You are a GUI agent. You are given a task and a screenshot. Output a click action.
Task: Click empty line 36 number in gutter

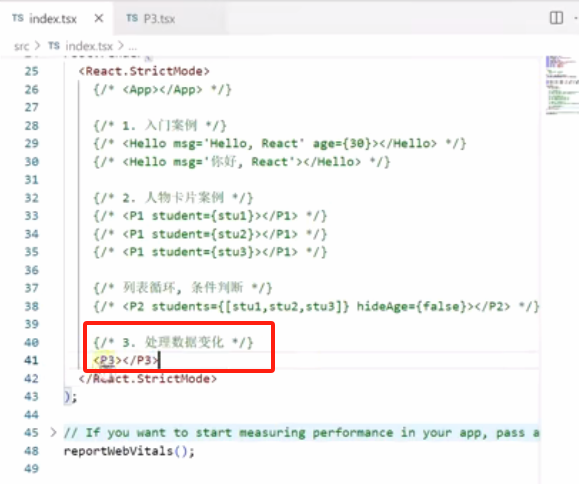pos(31,270)
